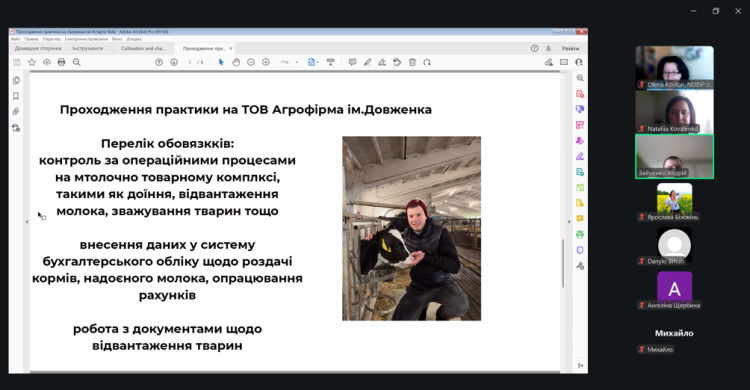The width and height of the screenshot is (750, 390).
Task: Open the Attachments paperclip panel
Action: tap(16, 111)
